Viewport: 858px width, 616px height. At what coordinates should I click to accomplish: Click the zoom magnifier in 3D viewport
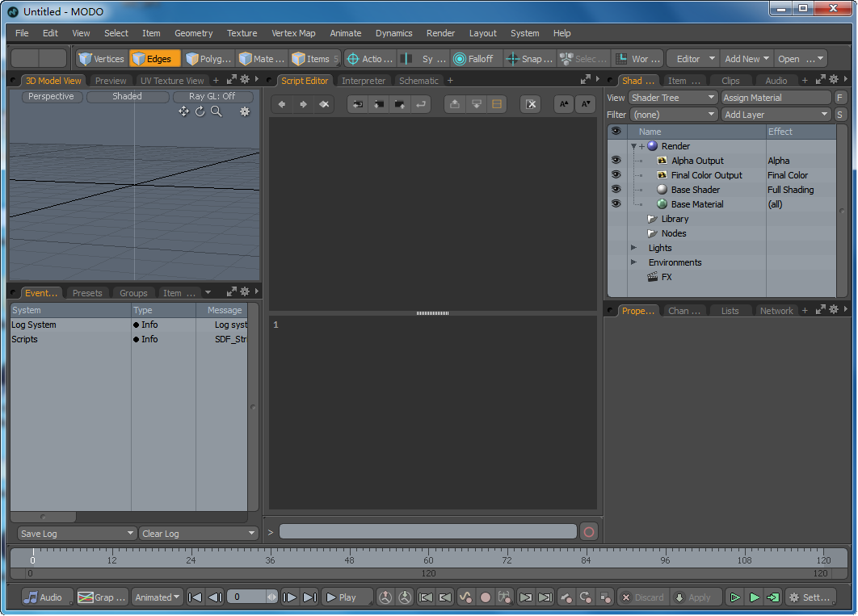click(217, 111)
